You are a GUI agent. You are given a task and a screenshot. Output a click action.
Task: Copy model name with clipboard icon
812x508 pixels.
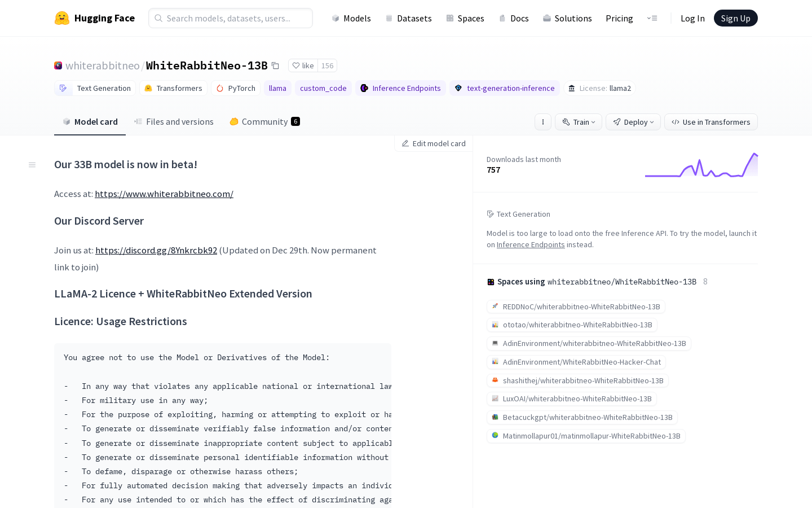(275, 65)
